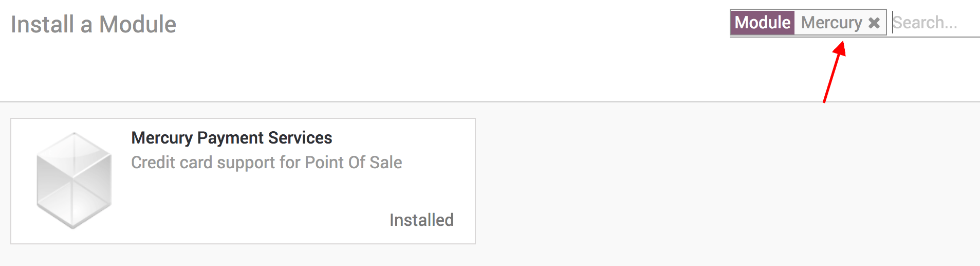Click the word Mercury in the module title

[x=162, y=138]
